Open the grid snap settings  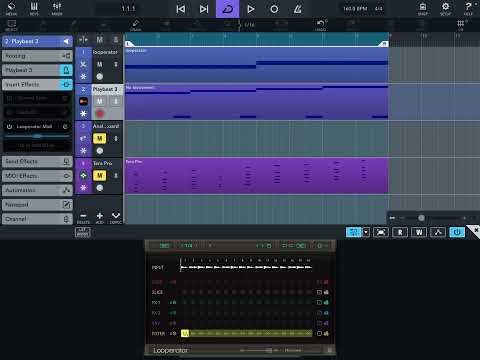[461, 25]
